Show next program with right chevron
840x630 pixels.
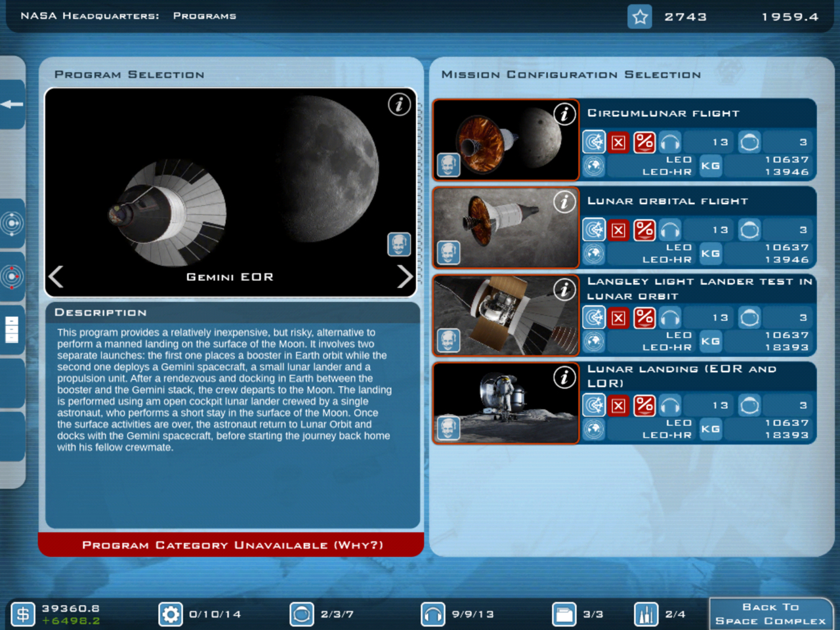(405, 276)
